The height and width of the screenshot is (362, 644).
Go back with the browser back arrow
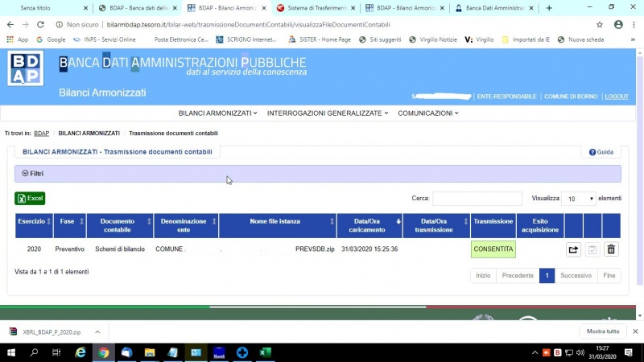pos(10,25)
